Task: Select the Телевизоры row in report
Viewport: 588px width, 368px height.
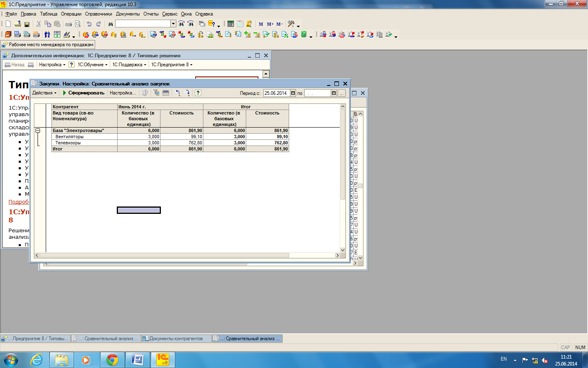Action: point(170,143)
